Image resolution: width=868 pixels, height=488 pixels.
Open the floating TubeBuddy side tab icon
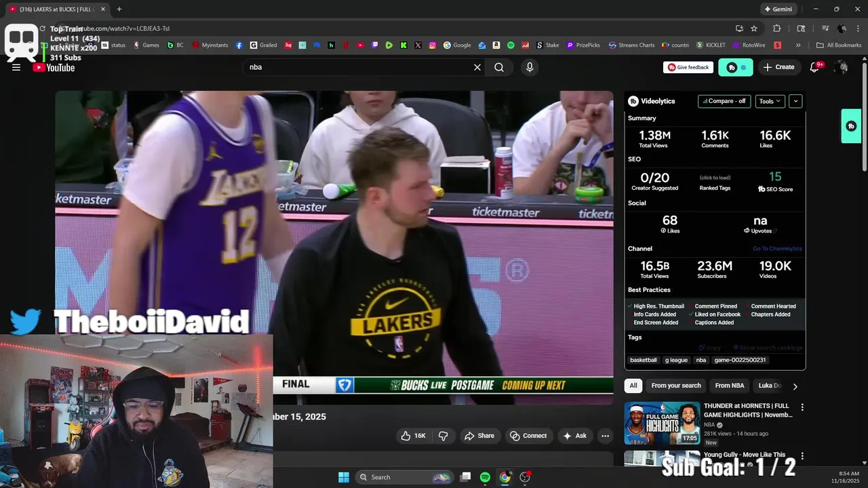coord(851,126)
